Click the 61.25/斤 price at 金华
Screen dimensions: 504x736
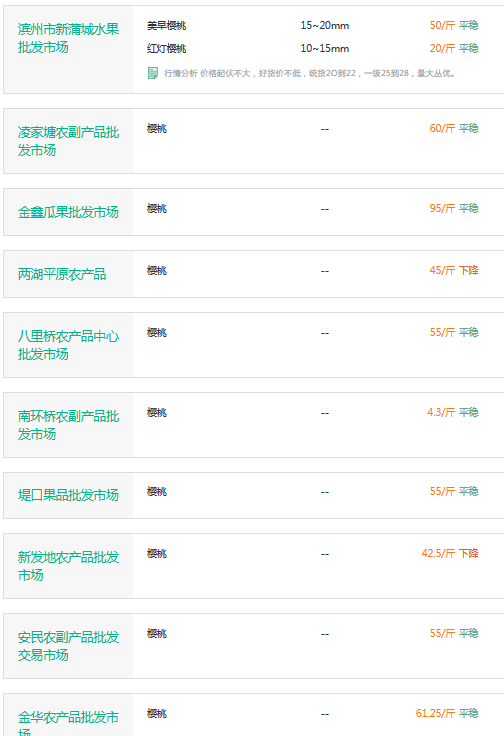tap(435, 713)
